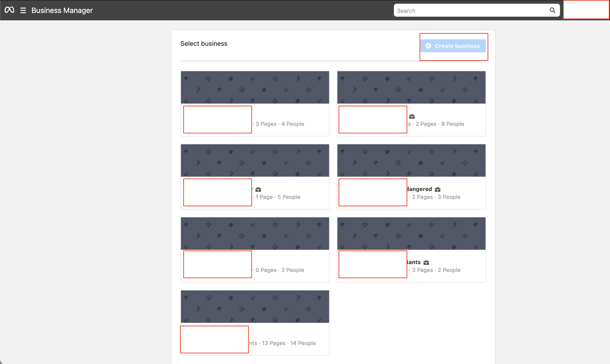The height and width of the screenshot is (364, 610).
Task: Click briefcase icon beside 'tants' business
Action: click(426, 262)
